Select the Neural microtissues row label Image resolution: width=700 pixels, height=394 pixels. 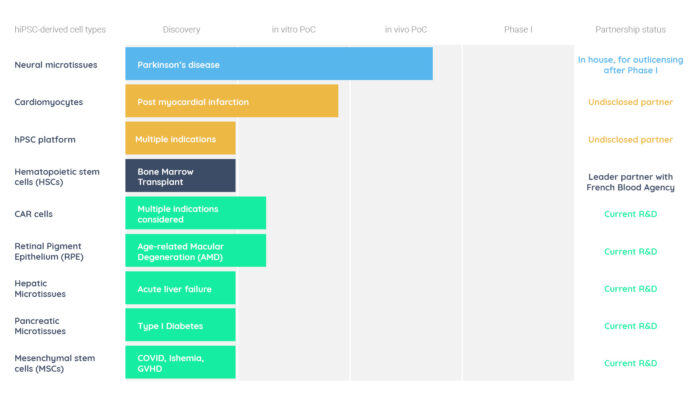pos(56,65)
